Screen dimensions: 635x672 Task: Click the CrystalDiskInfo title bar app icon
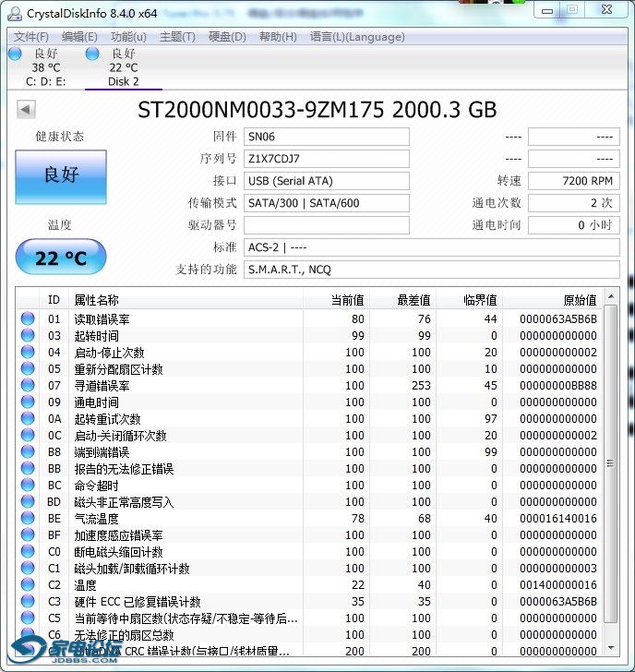[x=15, y=14]
